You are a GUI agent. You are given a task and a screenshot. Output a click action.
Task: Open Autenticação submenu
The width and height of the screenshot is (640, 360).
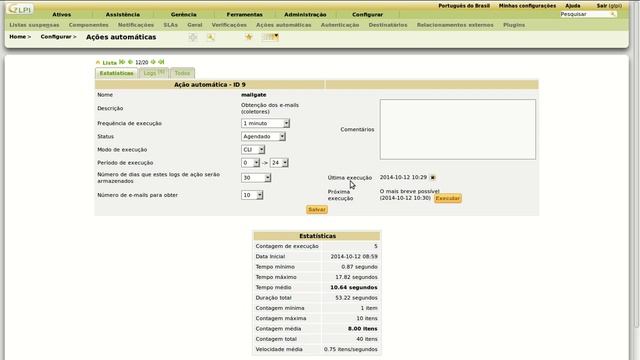340,25
